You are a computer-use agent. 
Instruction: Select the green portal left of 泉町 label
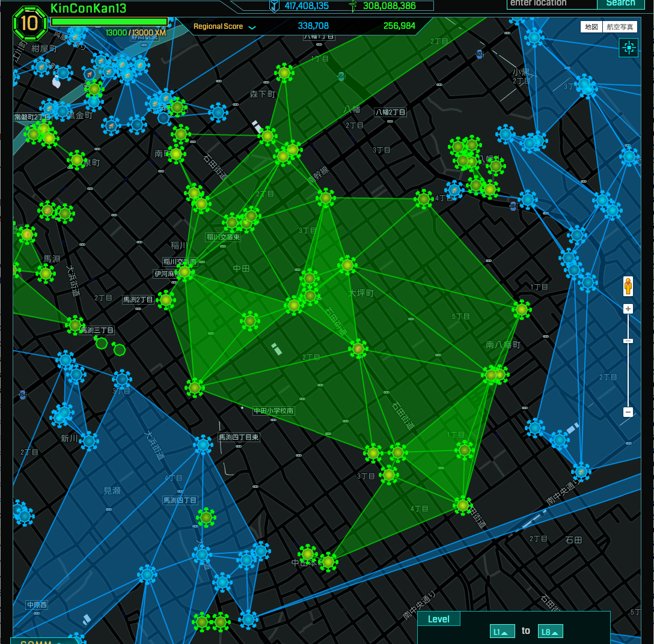(x=77, y=160)
